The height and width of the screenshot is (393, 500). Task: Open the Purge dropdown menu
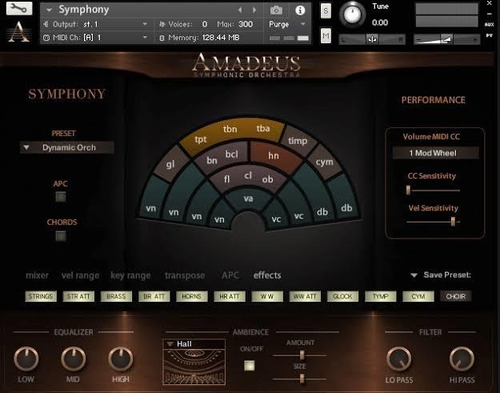(x=287, y=24)
